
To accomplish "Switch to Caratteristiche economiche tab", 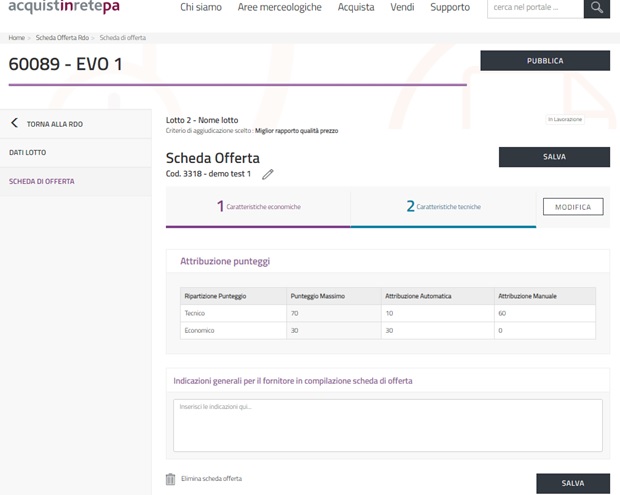I will [258, 207].
